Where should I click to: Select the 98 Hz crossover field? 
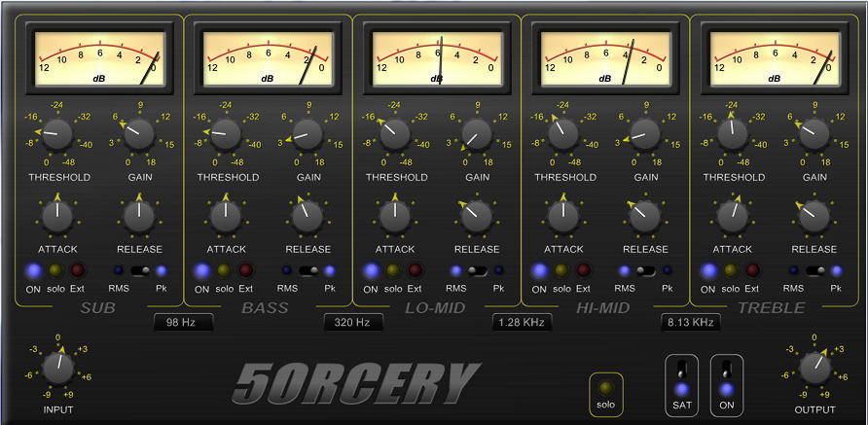coord(183,322)
